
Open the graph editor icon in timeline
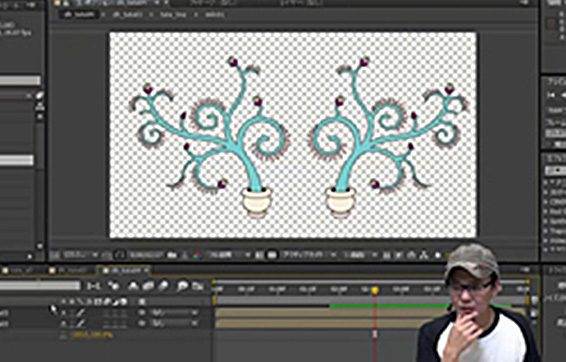(x=197, y=286)
